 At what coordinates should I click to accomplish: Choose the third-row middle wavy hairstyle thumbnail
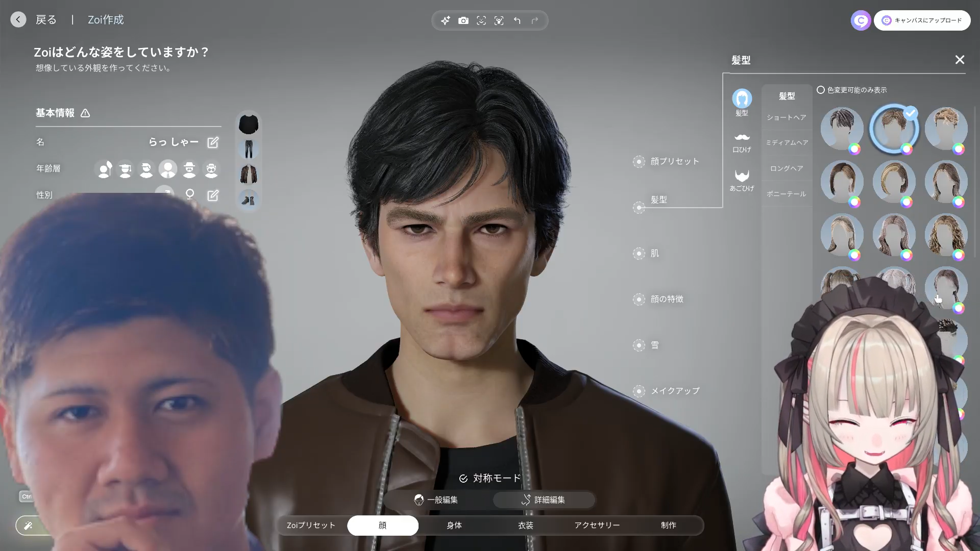click(x=894, y=234)
